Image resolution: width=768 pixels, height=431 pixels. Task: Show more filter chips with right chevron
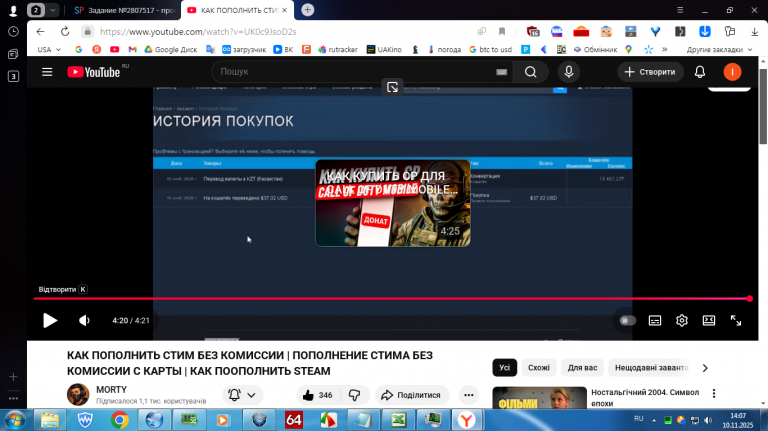(705, 368)
